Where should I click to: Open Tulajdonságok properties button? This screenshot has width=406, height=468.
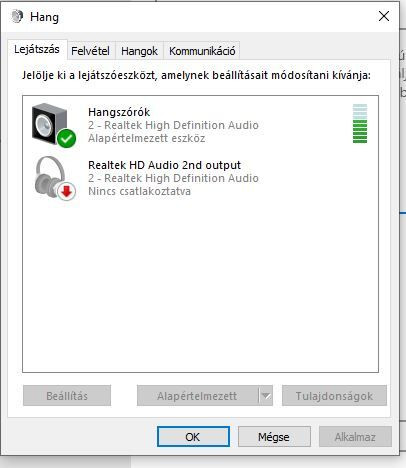click(334, 396)
